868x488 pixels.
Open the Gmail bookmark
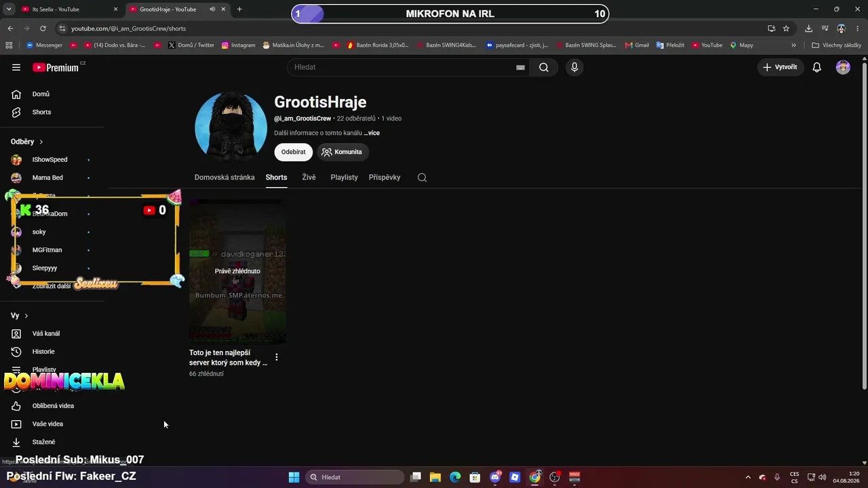tap(636, 45)
